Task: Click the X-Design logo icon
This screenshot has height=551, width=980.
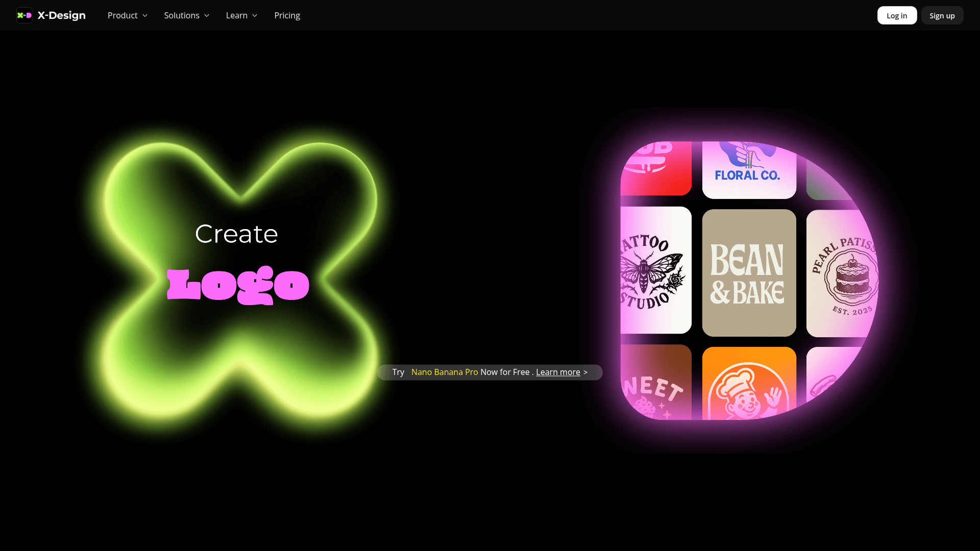Action: 24,15
